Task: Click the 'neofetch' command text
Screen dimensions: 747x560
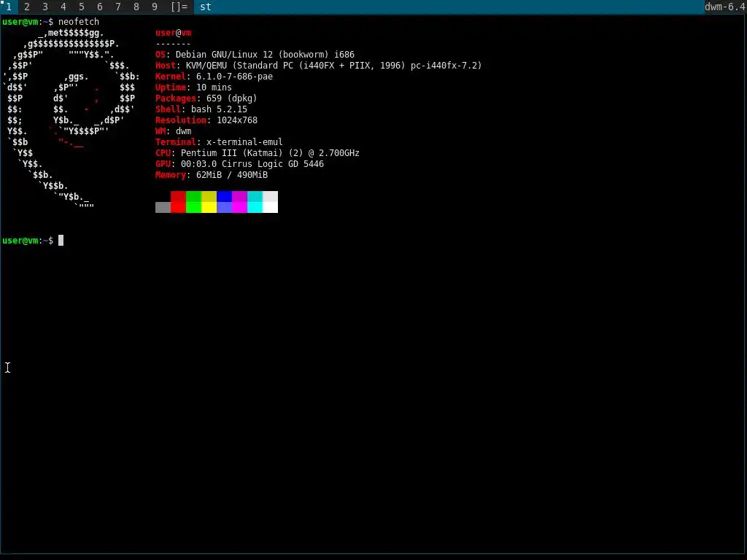Action: click(79, 21)
